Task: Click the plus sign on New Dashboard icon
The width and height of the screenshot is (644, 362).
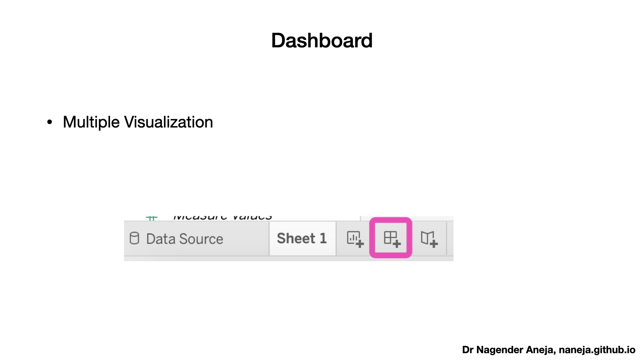Action: [x=397, y=244]
